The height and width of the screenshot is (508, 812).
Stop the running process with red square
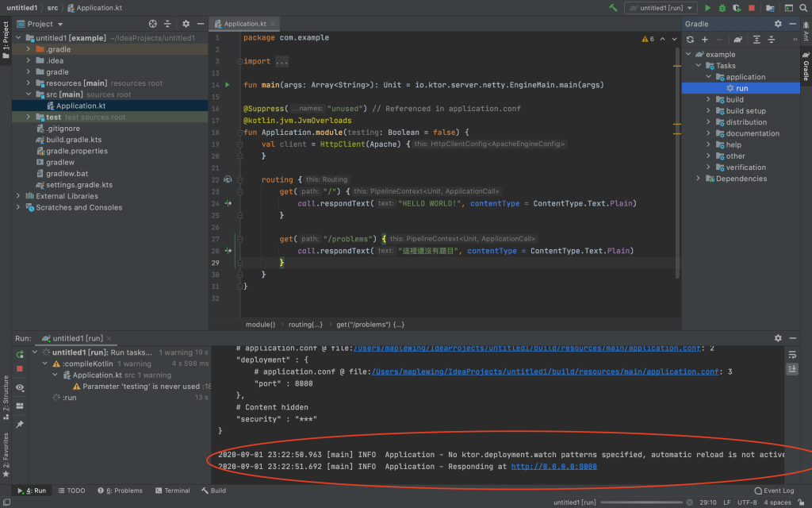tap(751, 8)
